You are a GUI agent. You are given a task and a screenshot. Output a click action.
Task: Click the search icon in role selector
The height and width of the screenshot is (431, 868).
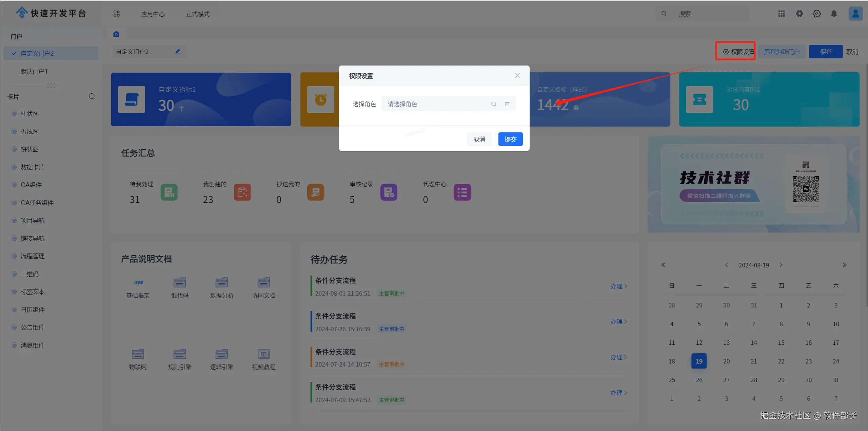pyautogui.click(x=493, y=104)
